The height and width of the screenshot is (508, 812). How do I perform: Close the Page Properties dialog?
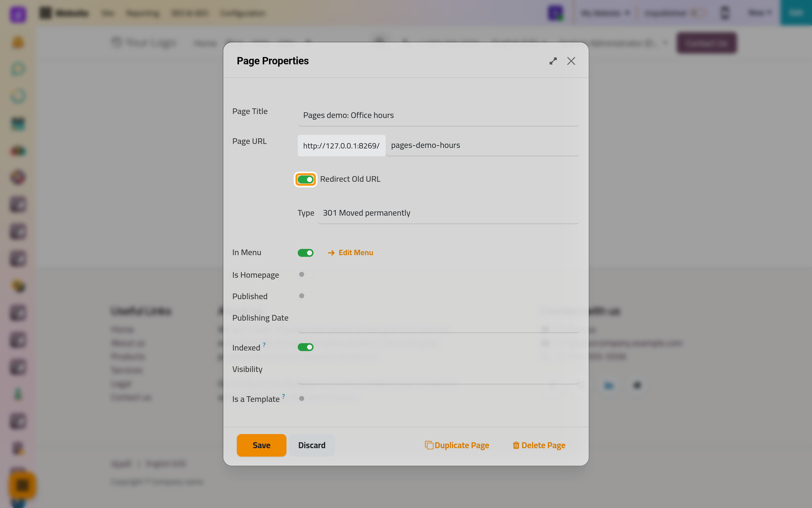click(x=571, y=61)
